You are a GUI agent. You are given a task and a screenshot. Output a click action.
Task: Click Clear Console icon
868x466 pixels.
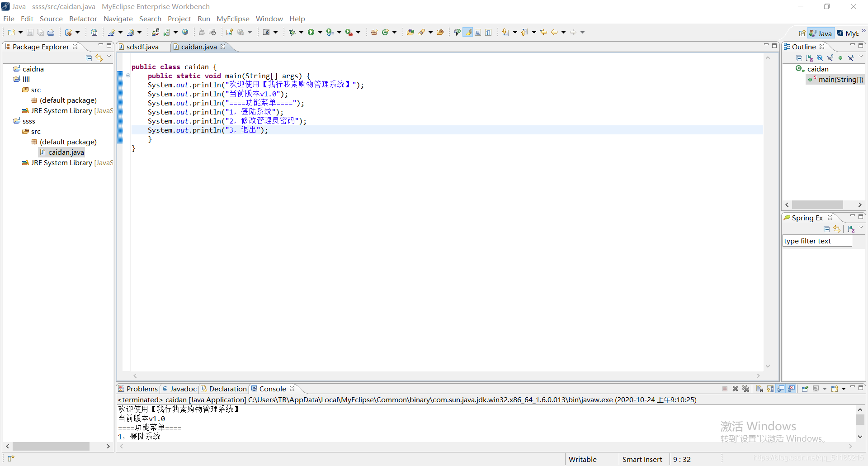click(x=759, y=389)
